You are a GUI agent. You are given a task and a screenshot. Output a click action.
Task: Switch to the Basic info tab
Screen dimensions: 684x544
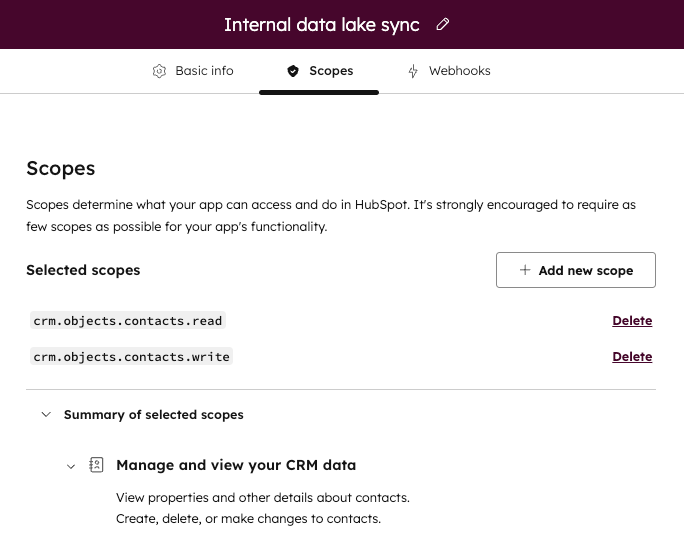[x=204, y=71]
